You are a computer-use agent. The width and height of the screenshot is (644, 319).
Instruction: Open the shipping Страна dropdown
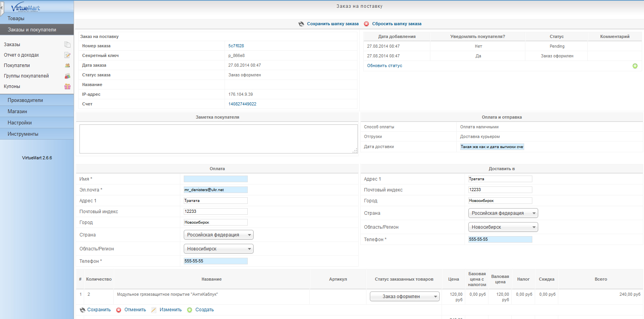coord(503,213)
